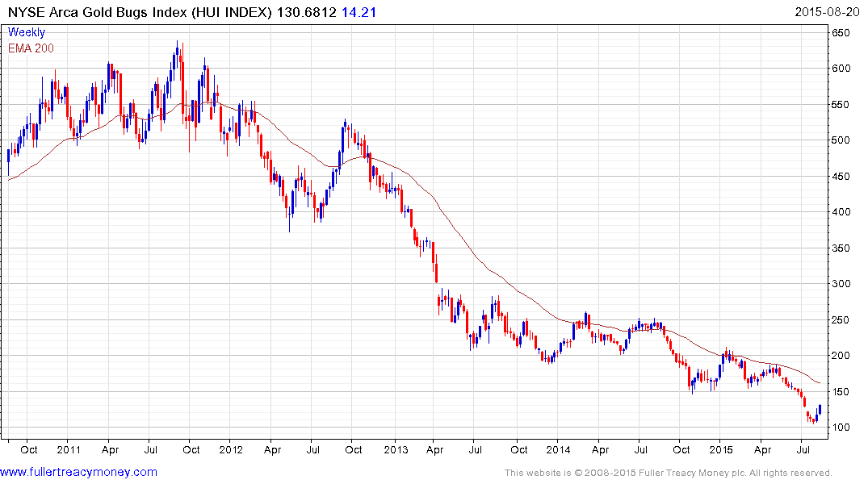The image size is (868, 484).
Task: Click the 100 price axis label
Action: click(x=841, y=427)
